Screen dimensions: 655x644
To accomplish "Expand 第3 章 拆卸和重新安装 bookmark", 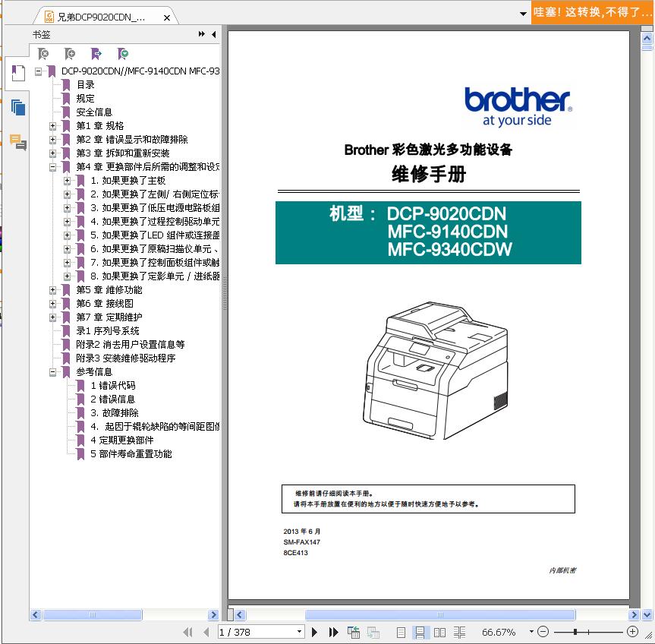I will tap(52, 153).
